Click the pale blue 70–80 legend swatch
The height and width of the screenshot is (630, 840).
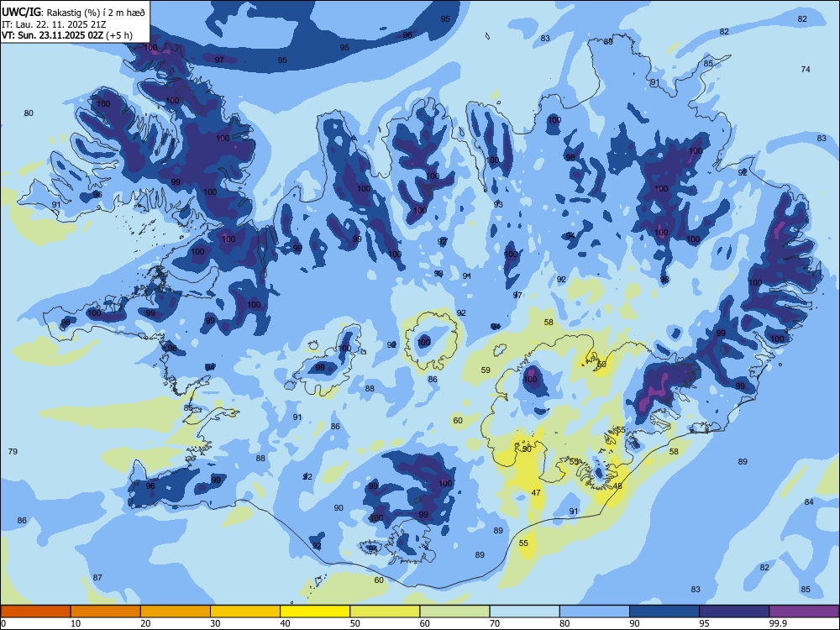524,612
